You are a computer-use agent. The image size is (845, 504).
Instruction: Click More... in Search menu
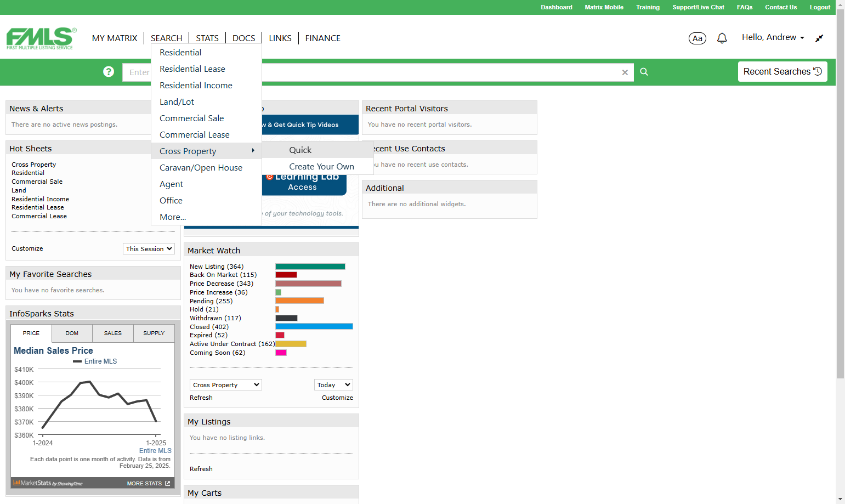pyautogui.click(x=206, y=217)
